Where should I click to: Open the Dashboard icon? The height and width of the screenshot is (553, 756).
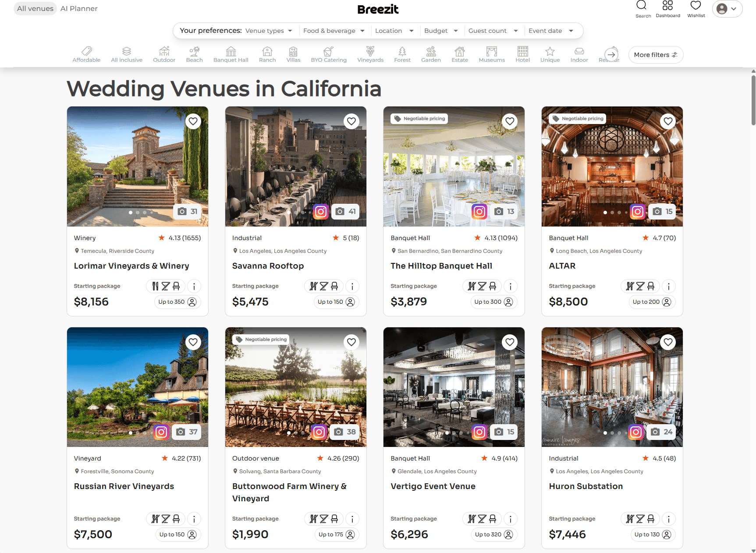[x=667, y=9]
